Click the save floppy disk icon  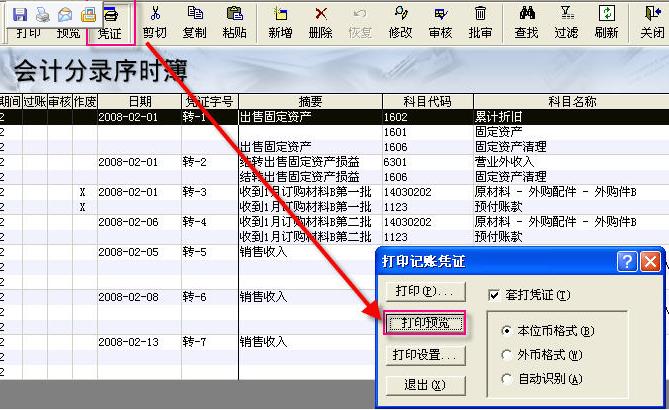point(20,15)
